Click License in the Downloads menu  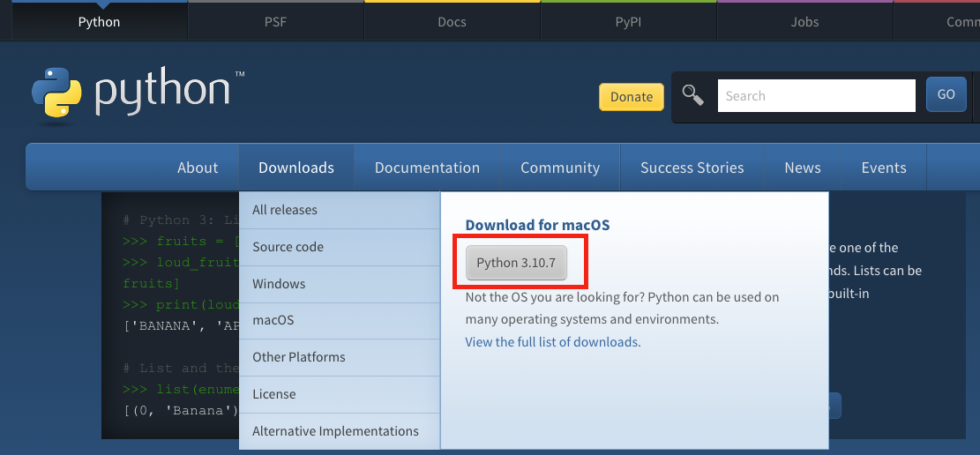(274, 394)
